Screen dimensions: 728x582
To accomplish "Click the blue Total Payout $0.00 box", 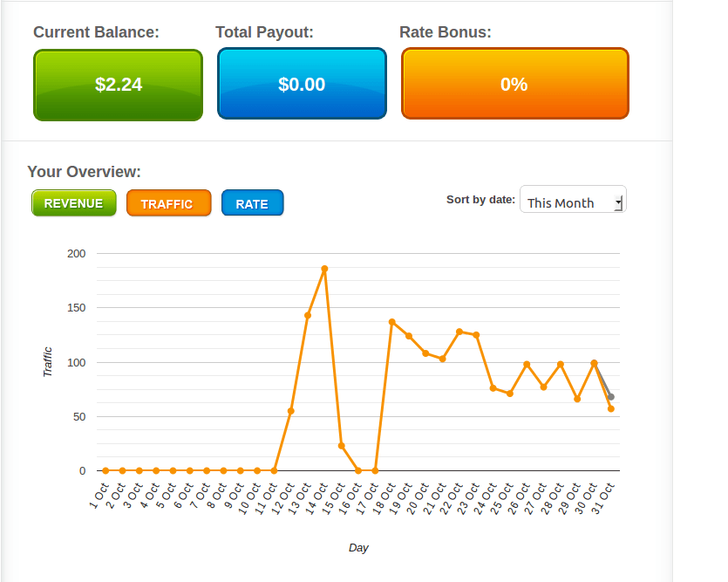I will pos(302,85).
